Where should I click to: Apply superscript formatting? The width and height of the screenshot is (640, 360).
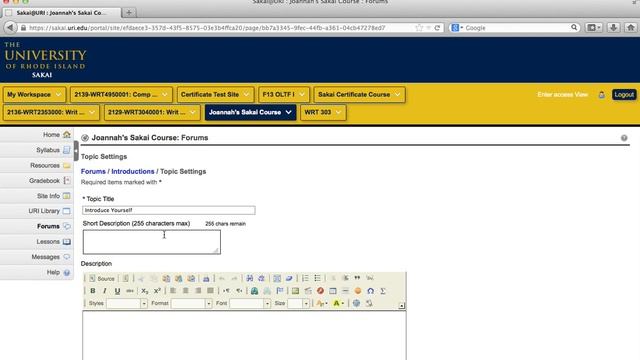tap(157, 291)
